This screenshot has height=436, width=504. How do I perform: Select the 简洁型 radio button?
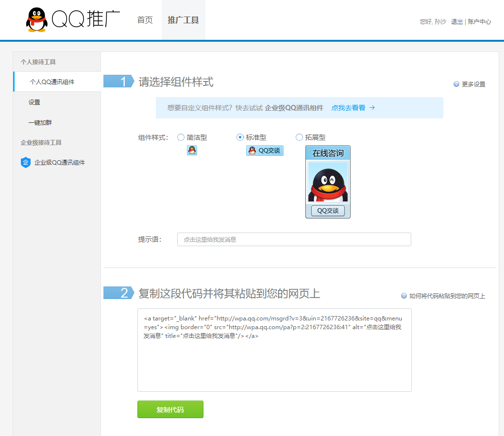tap(181, 137)
